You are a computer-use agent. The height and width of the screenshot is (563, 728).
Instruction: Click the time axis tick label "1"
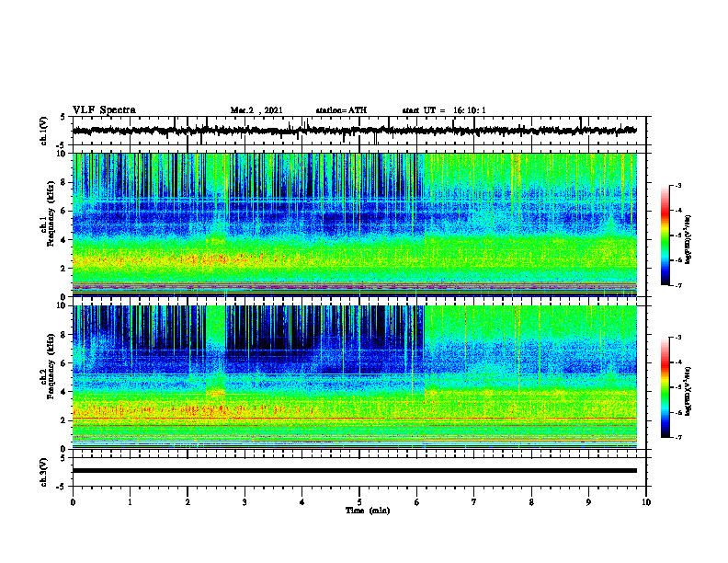click(130, 502)
